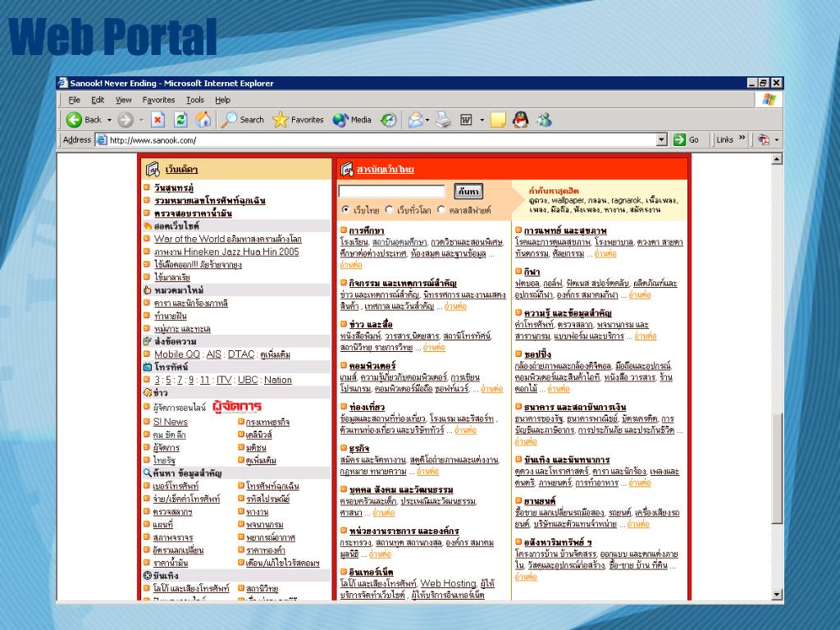Select the second search radio button (world web)
This screenshot has width=840, height=630.
pos(389,209)
